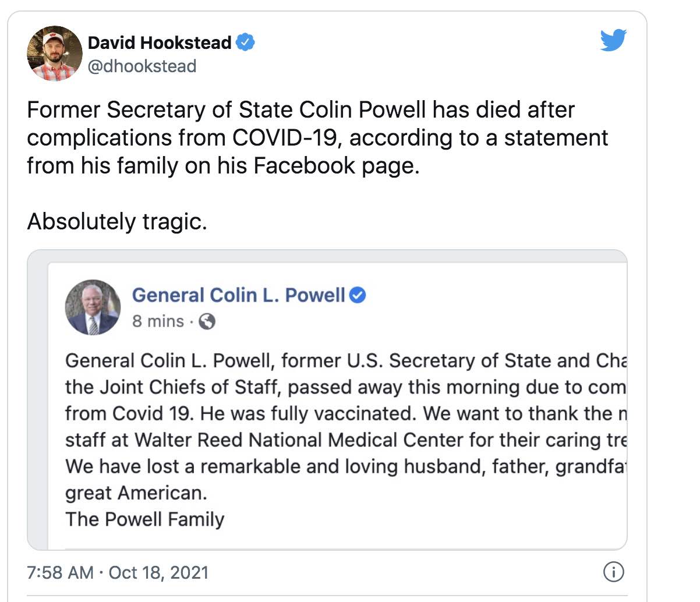Click the "great American." line
This screenshot has width=700, height=602.
[x=136, y=493]
